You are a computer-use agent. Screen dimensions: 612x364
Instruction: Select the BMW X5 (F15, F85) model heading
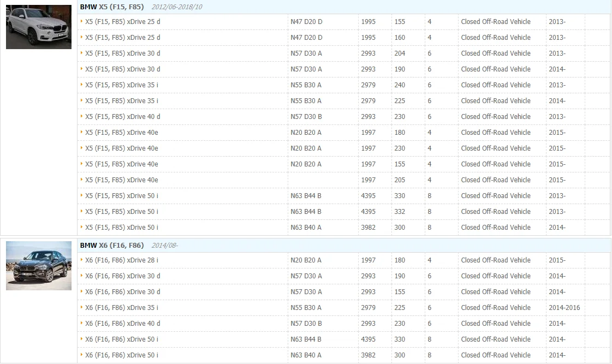pos(112,7)
